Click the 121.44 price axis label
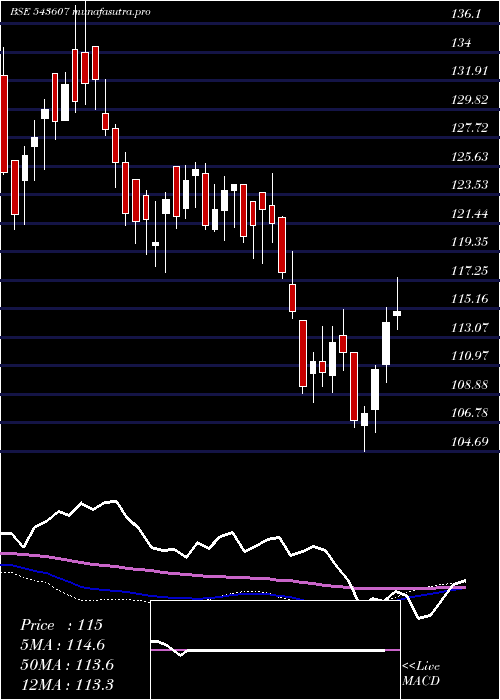500x700 pixels. point(470,213)
